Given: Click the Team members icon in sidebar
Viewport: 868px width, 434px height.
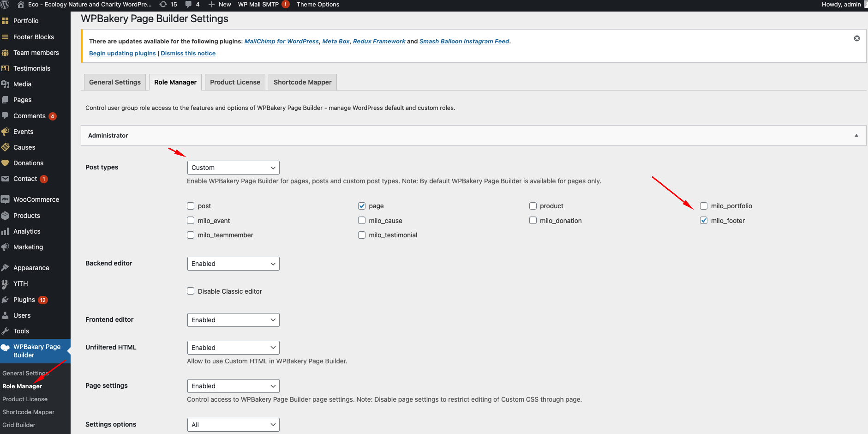Looking at the screenshot, I should 5,53.
